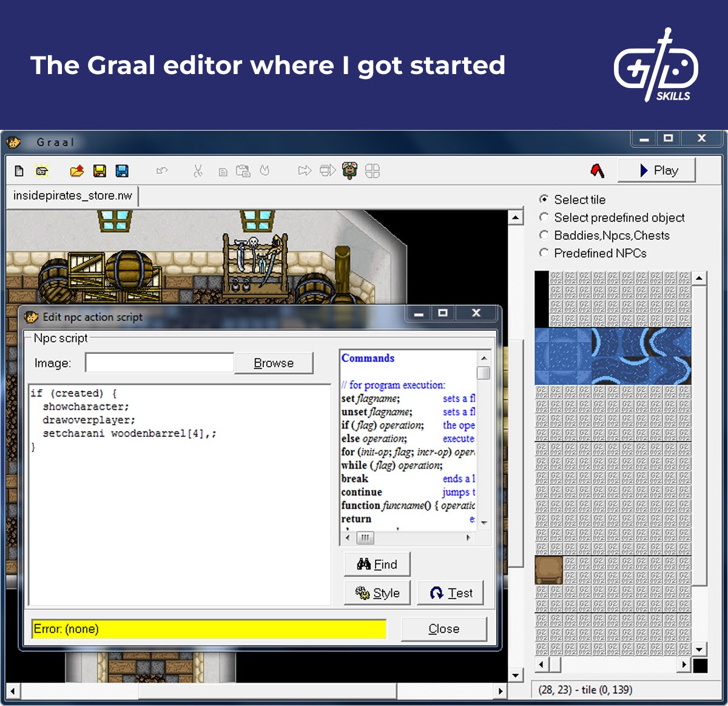This screenshot has width=728, height=706.
Task: Click the black swatch below the tileset
Action: (x=700, y=665)
